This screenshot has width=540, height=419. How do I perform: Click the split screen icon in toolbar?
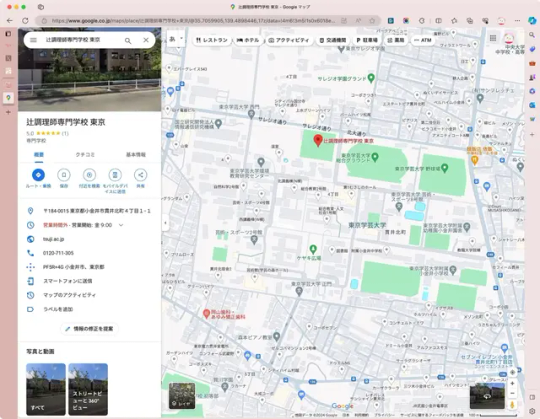pyautogui.click(x=438, y=21)
